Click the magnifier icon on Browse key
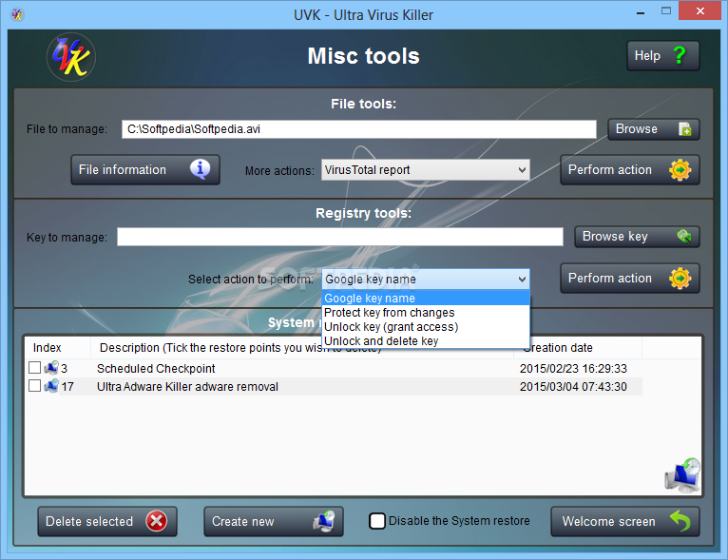 [684, 236]
